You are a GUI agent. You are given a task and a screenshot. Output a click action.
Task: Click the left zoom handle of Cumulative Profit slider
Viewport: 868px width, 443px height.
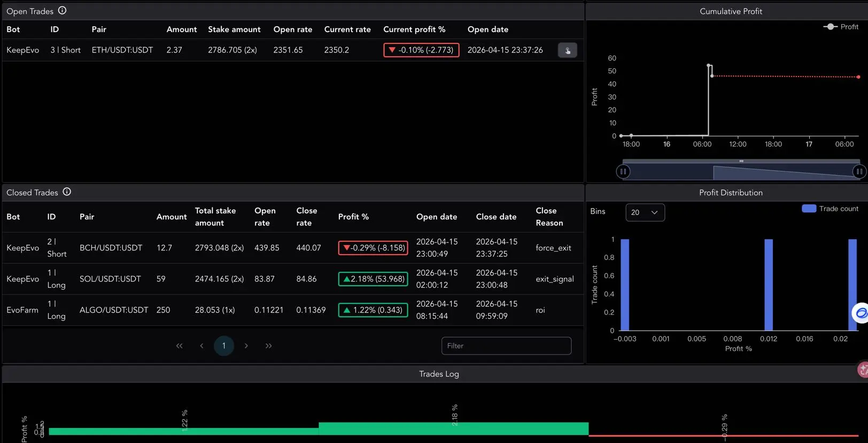point(623,172)
